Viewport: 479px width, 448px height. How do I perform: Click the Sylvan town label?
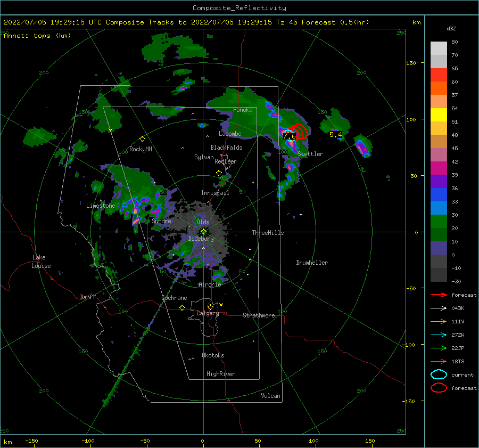tap(204, 157)
